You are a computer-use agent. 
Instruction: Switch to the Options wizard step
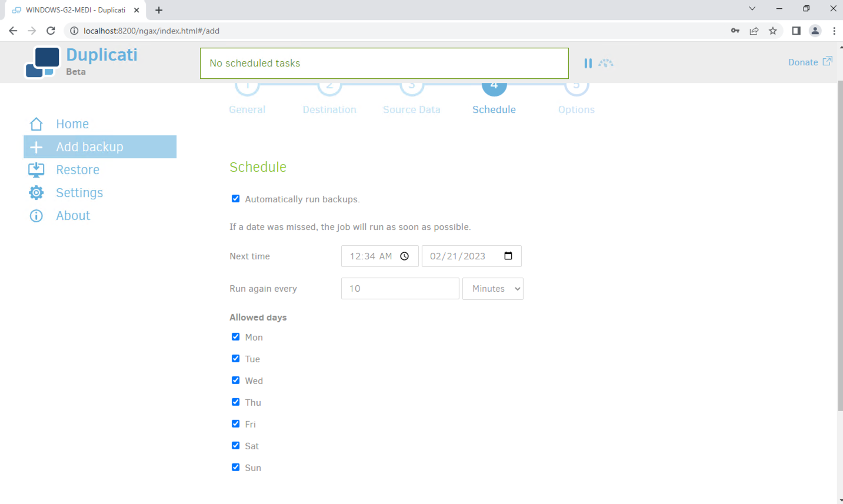576,109
